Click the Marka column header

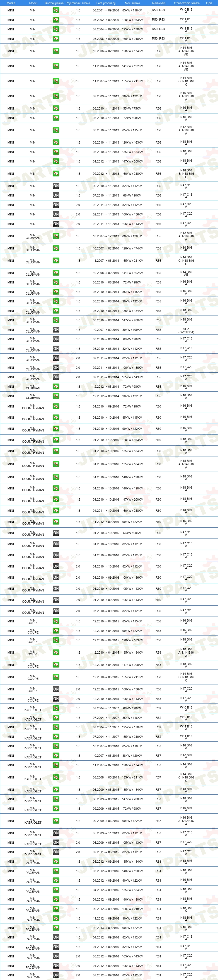pos(11,3)
